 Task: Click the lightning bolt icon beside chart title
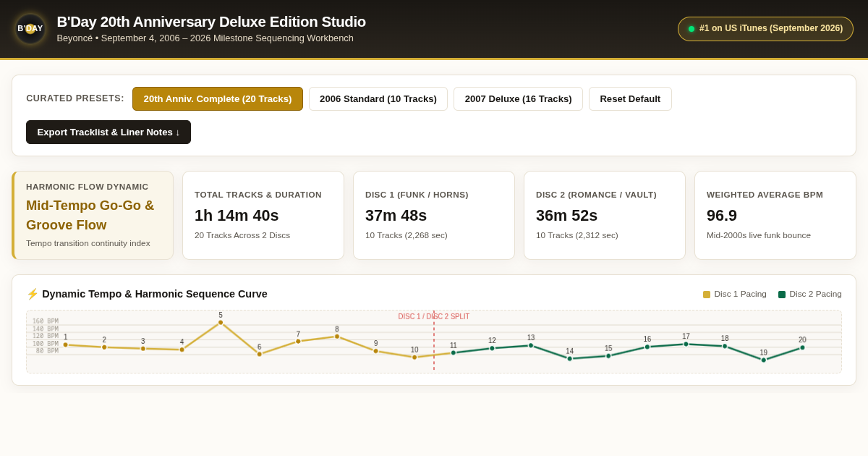33,294
